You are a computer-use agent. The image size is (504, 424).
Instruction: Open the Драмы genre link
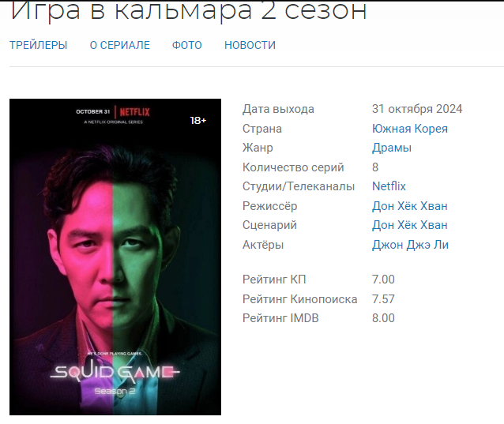tap(392, 148)
